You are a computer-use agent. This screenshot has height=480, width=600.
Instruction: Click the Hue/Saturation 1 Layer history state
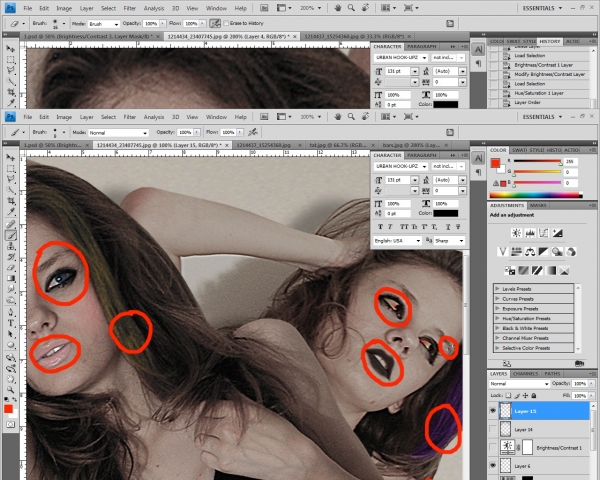(x=539, y=93)
